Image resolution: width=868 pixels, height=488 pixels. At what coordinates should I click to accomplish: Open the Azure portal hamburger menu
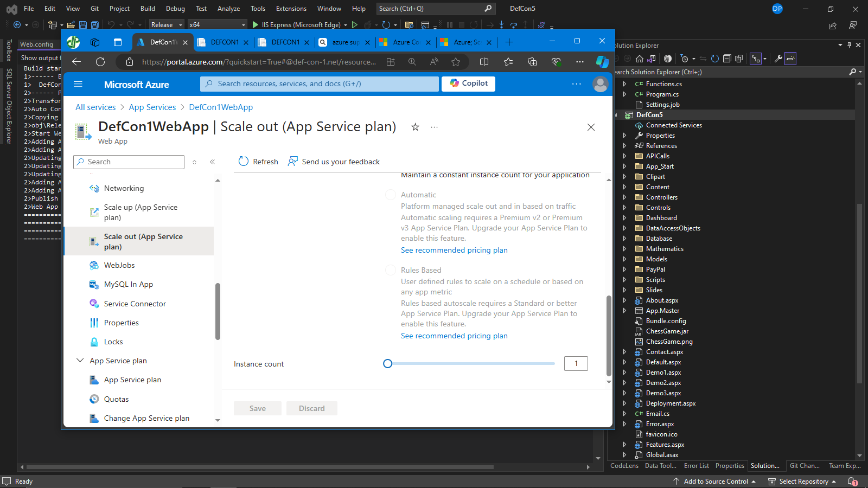pyautogui.click(x=78, y=84)
